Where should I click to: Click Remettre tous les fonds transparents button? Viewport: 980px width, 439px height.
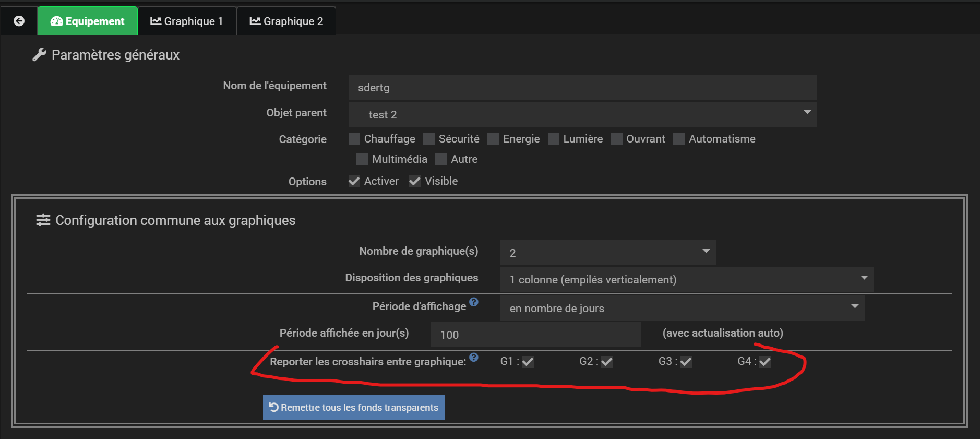[x=354, y=407]
